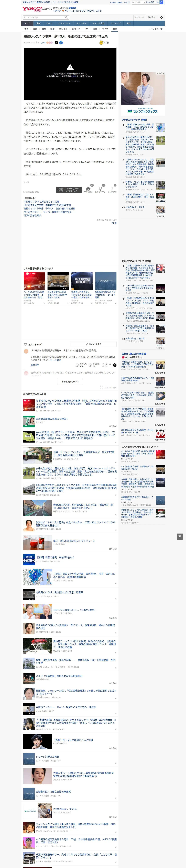Click the もっと見る(64件) button

pyautogui.click(x=70, y=381)
